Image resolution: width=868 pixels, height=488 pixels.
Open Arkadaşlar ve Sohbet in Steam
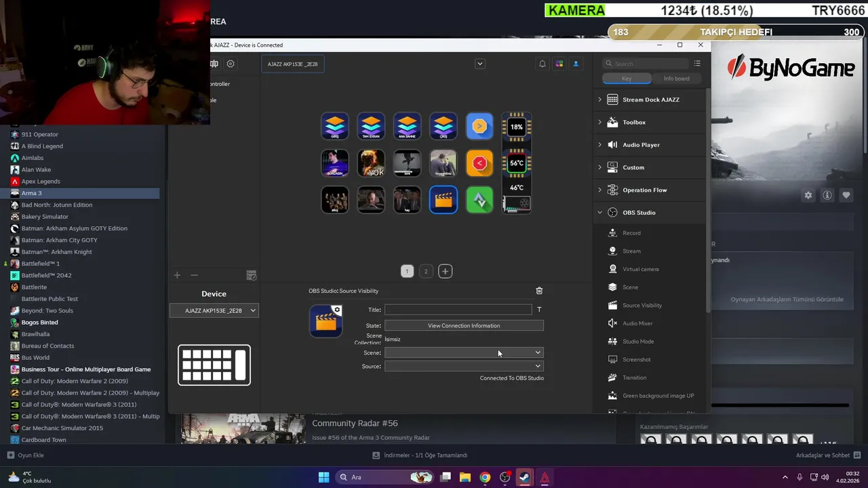click(x=829, y=455)
